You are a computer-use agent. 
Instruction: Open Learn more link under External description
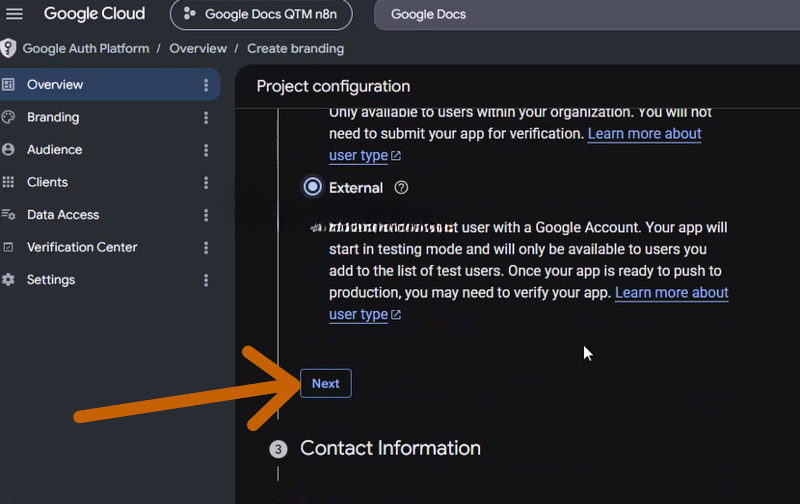[x=671, y=293]
